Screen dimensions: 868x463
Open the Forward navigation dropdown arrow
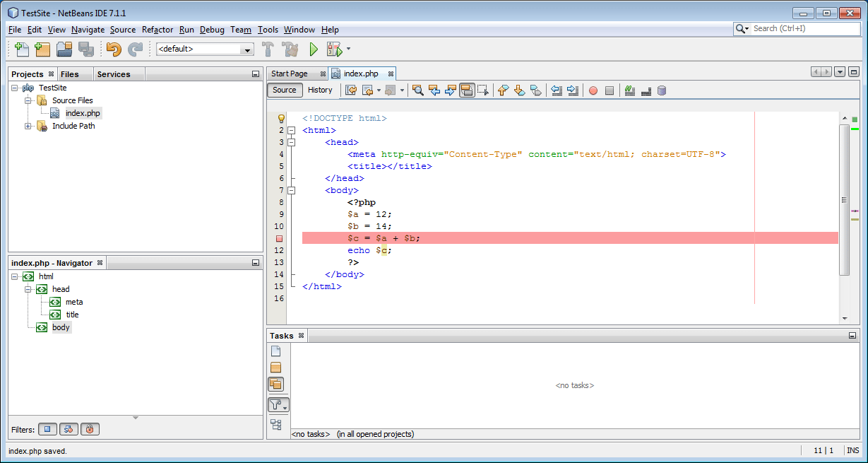point(403,90)
